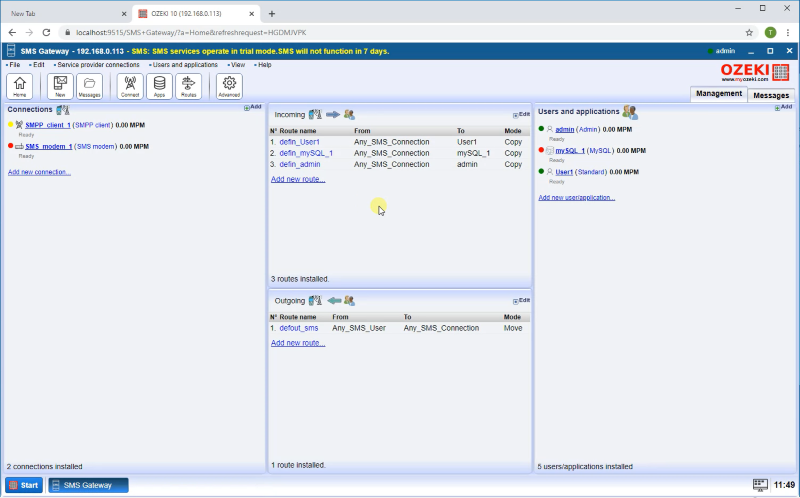Click the mySQL_1 database icon
The image size is (800, 498).
(549, 151)
